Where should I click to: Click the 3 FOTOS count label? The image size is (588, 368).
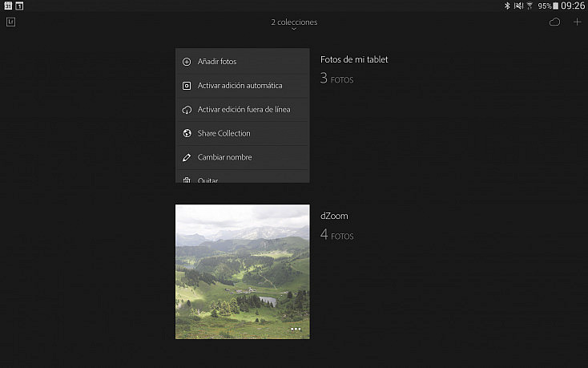point(336,79)
